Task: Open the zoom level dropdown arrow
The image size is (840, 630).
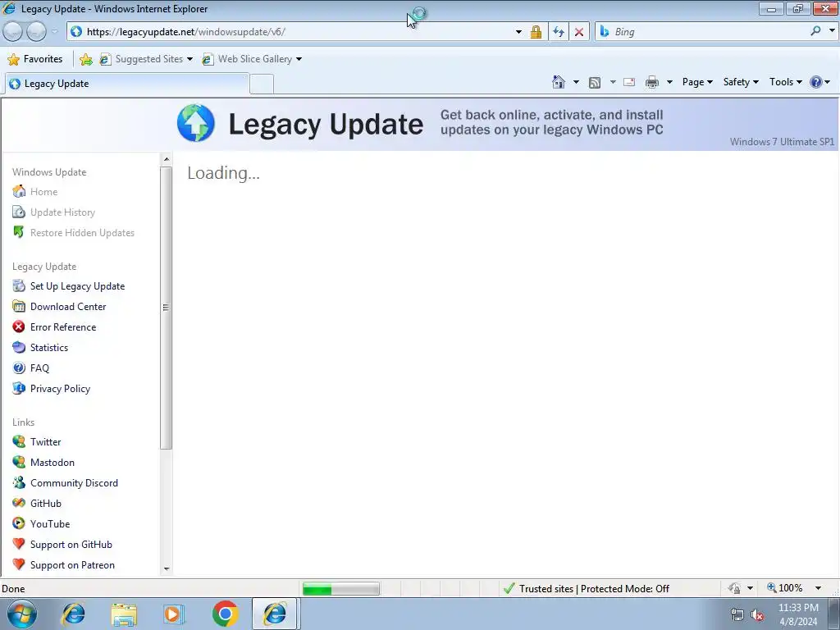Action: click(818, 588)
